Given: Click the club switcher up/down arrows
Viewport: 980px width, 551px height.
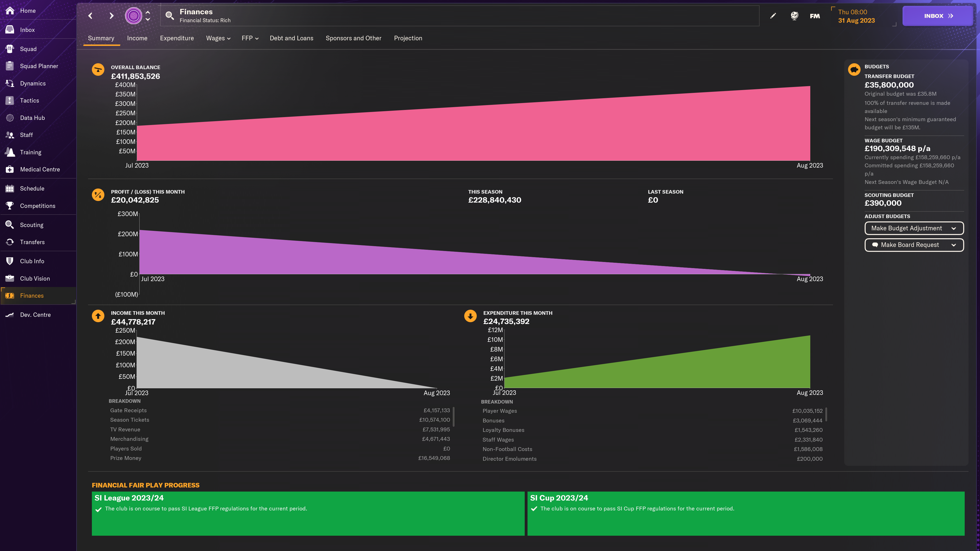Looking at the screenshot, I should (x=148, y=16).
